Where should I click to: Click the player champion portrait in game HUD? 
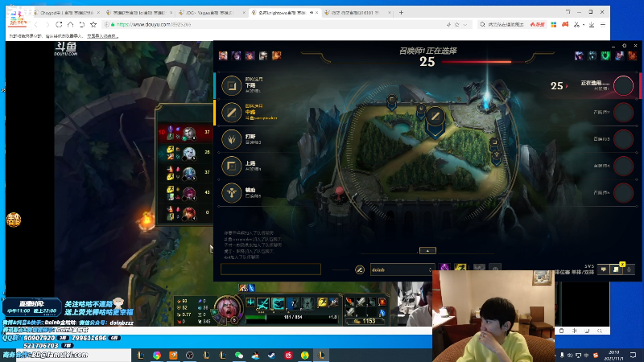229,309
